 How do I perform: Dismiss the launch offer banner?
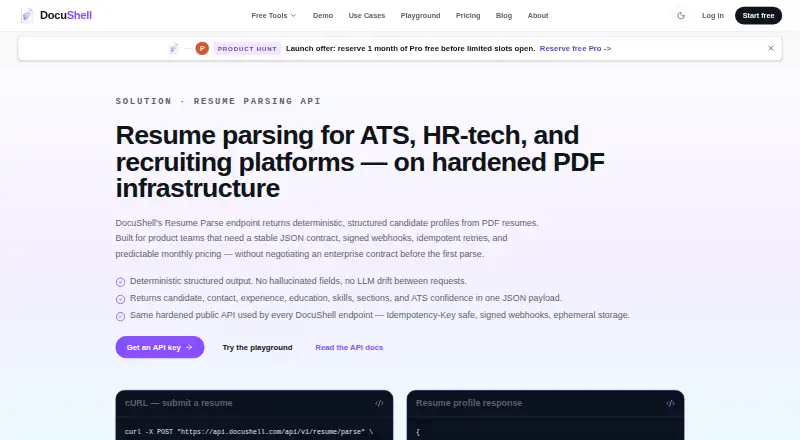[x=770, y=48]
